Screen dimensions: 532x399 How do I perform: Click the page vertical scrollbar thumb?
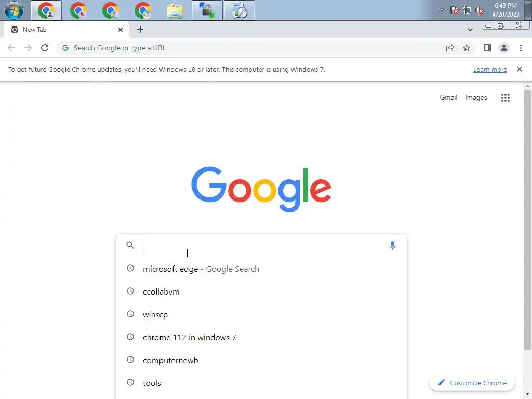pos(527,220)
